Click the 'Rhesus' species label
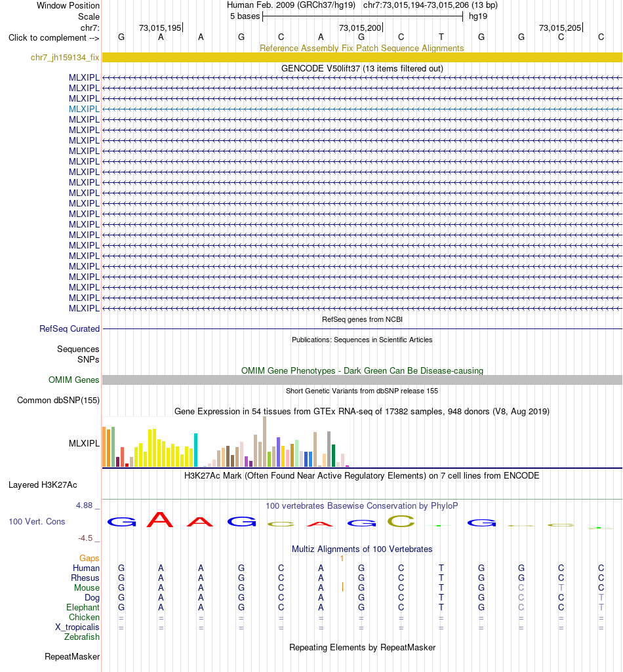623x672 pixels. 85,578
